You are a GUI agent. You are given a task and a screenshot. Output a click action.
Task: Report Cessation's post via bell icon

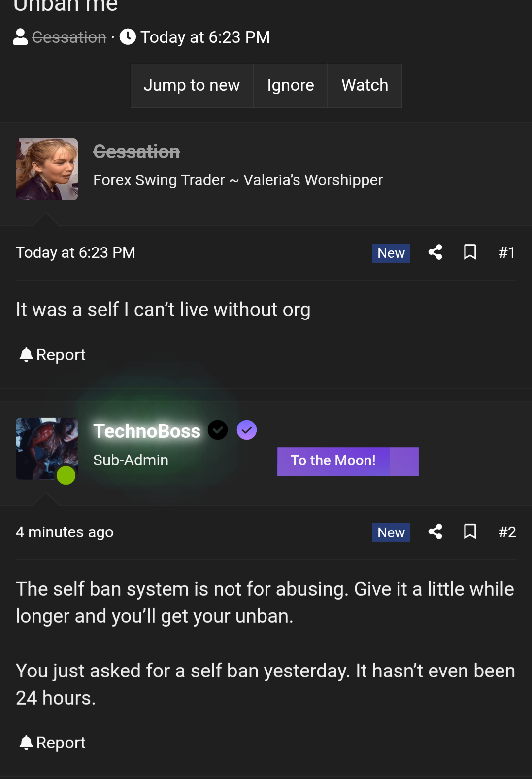pos(52,355)
